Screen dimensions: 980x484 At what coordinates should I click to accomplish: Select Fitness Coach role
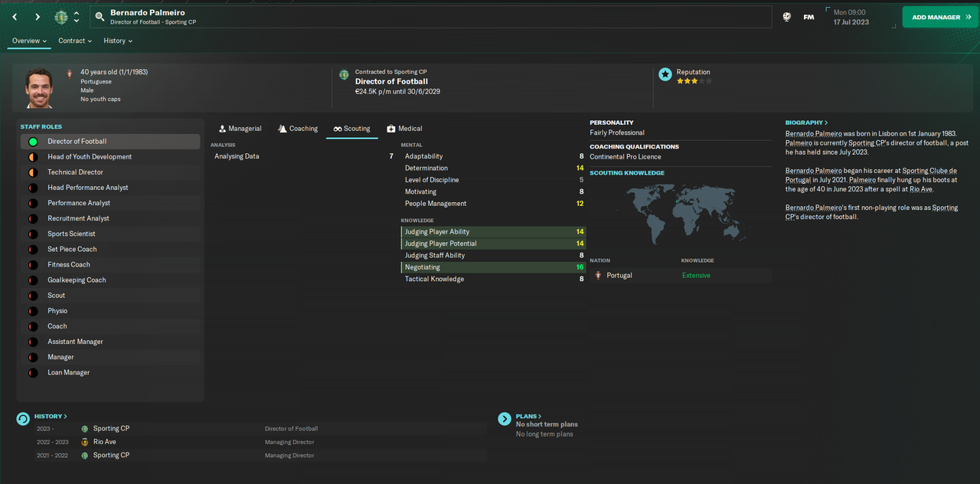pyautogui.click(x=110, y=265)
